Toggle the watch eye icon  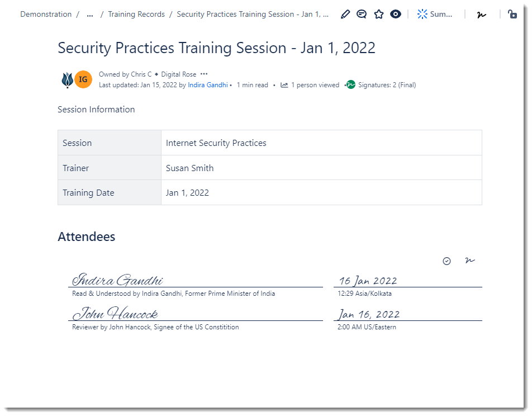396,15
